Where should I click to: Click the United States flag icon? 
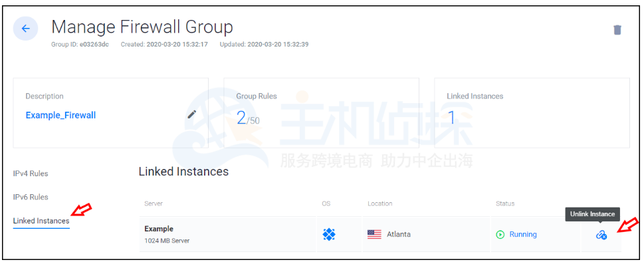tap(374, 235)
